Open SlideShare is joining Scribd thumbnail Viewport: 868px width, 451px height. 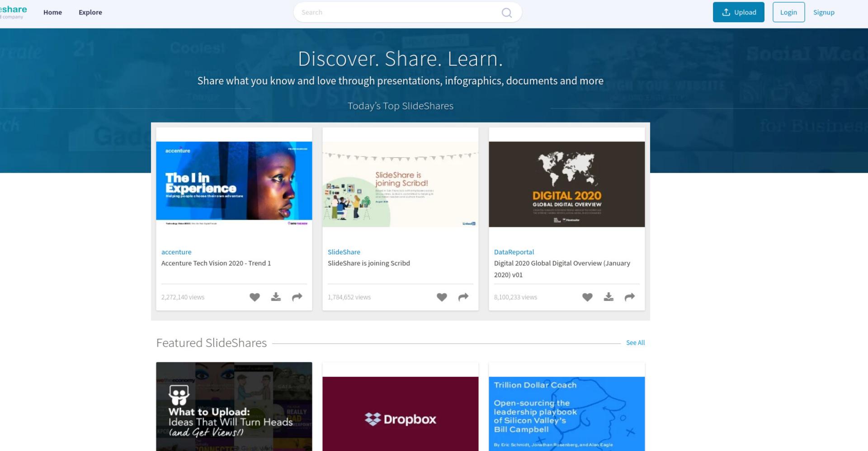coord(401,184)
